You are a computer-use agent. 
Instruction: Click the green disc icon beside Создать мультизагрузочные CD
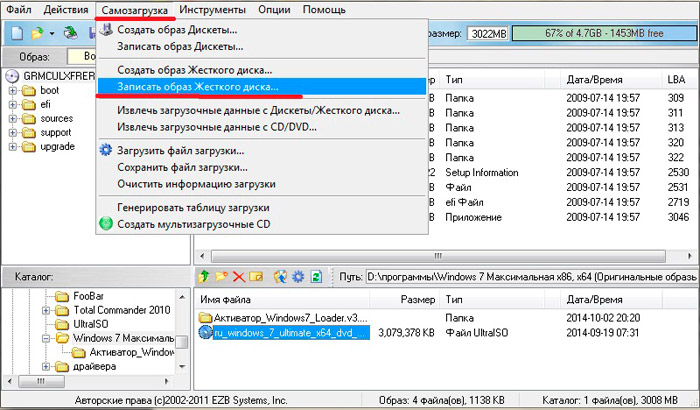106,224
